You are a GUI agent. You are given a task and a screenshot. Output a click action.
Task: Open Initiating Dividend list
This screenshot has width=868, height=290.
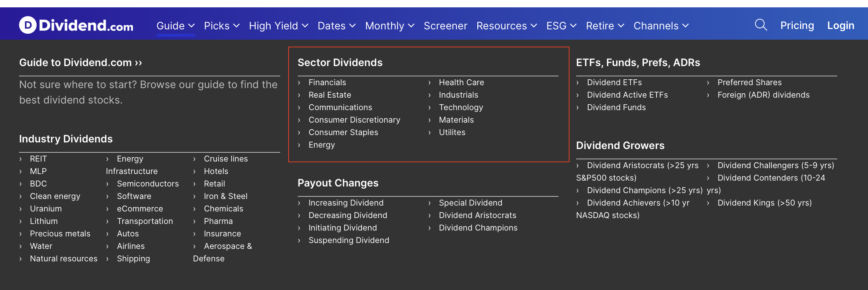click(x=343, y=228)
